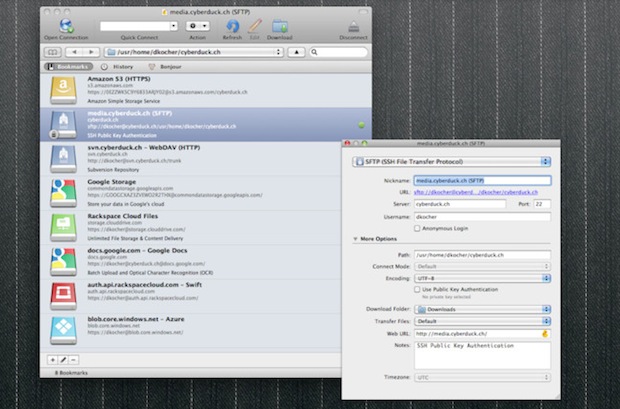Image resolution: width=620 pixels, height=409 pixels.
Task: Click the blob.core.windows.net Azure drive icon
Action: 63,330
